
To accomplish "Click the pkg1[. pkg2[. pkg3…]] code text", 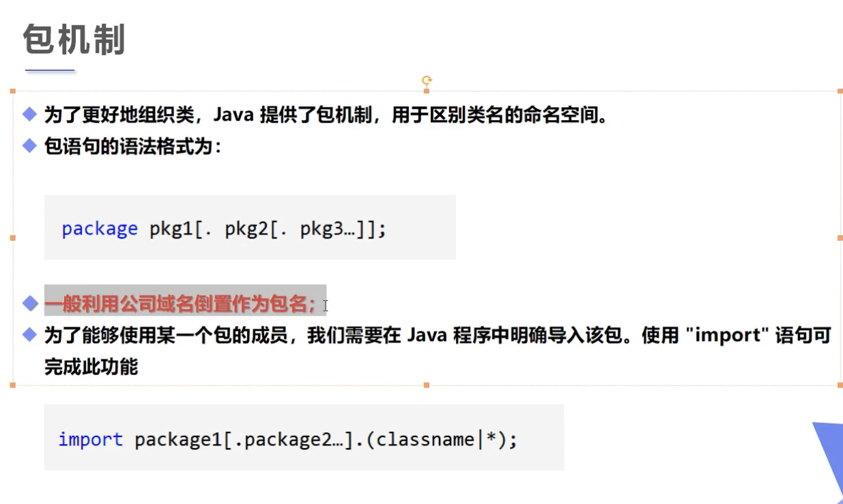I will (x=268, y=229).
